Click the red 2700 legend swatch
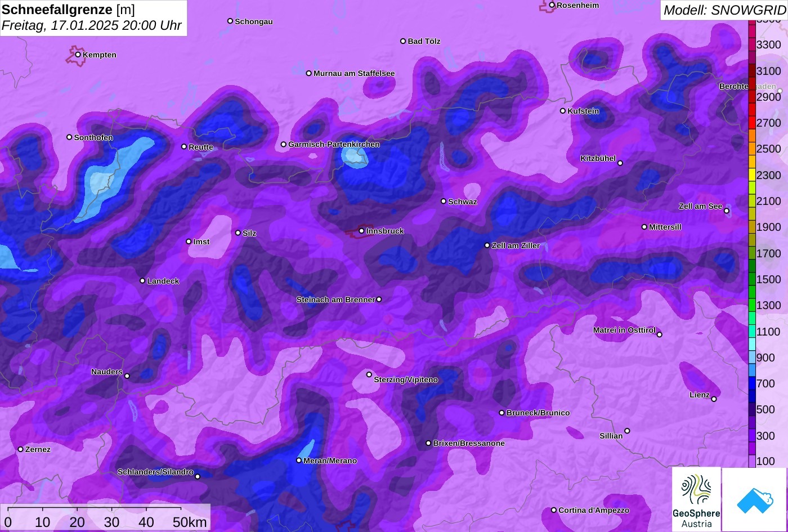This screenshot has height=532, width=788. point(752,122)
